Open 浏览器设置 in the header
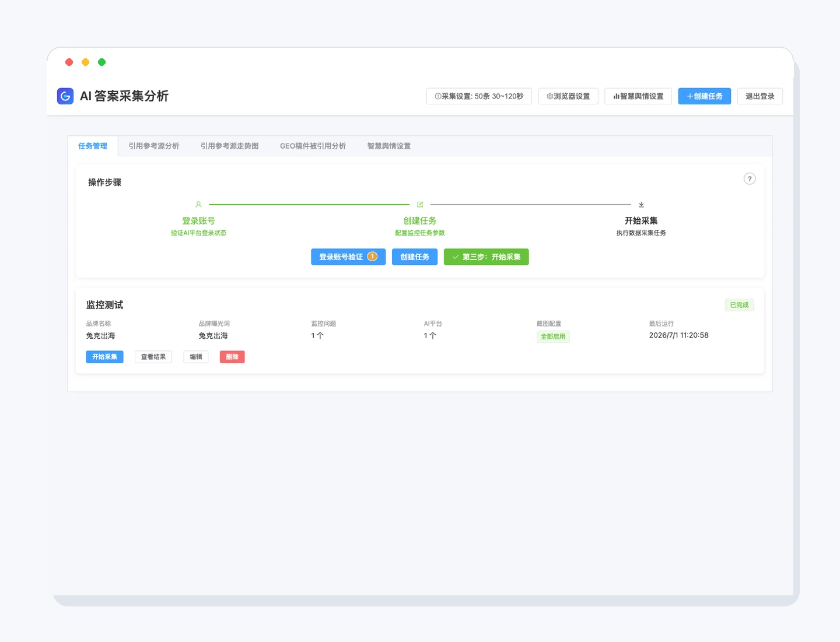840x642 pixels. tap(568, 96)
